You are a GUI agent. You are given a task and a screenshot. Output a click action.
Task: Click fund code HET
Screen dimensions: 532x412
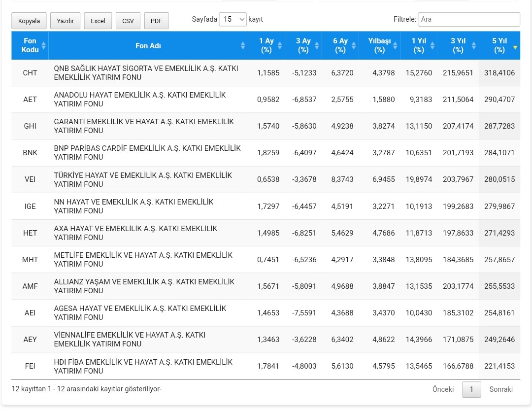[30, 233]
